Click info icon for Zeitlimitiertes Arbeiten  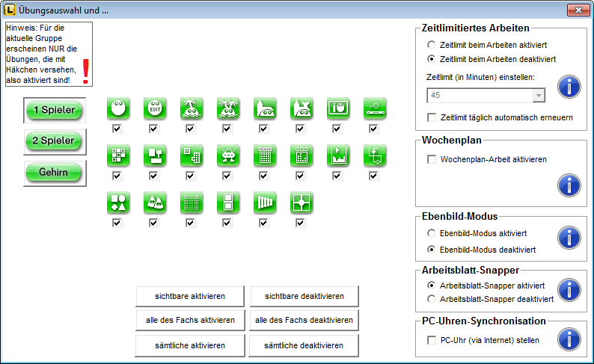point(569,87)
